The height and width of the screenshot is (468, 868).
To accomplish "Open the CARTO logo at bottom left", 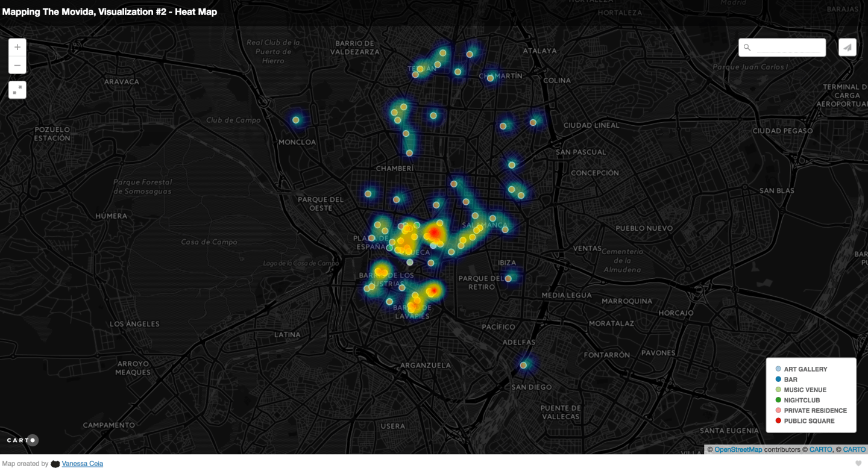I will tap(22, 440).
